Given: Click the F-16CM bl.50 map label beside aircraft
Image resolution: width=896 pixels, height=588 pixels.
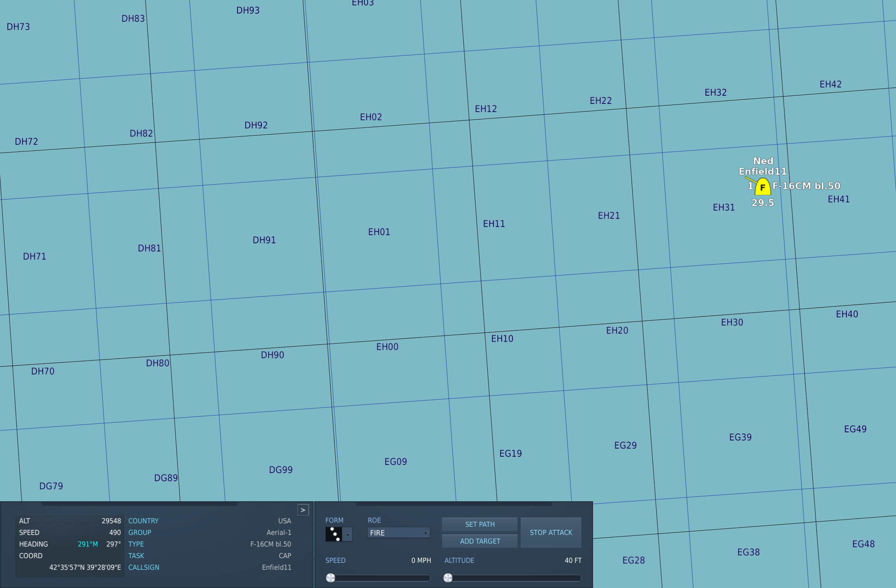Looking at the screenshot, I should pyautogui.click(x=807, y=186).
